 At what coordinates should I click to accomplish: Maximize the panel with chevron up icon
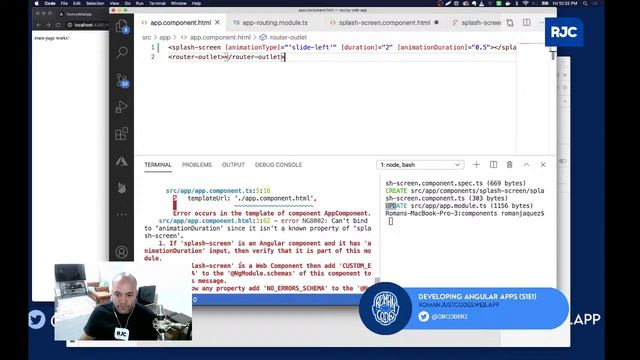point(527,164)
